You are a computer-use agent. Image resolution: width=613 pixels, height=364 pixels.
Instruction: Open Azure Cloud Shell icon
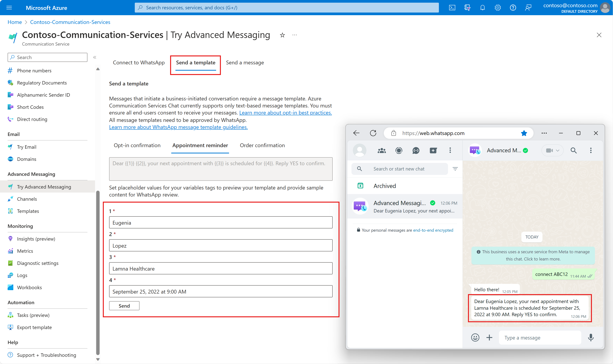click(452, 8)
